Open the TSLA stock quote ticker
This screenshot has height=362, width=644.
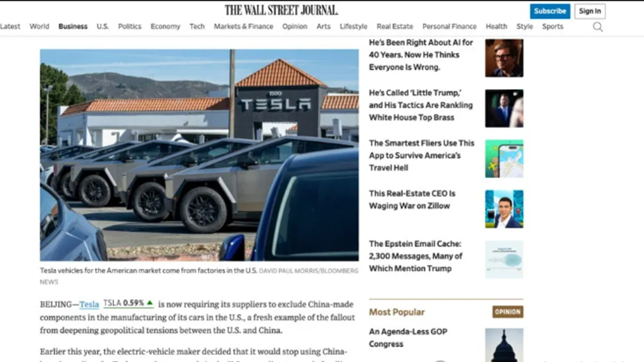pyautogui.click(x=128, y=303)
